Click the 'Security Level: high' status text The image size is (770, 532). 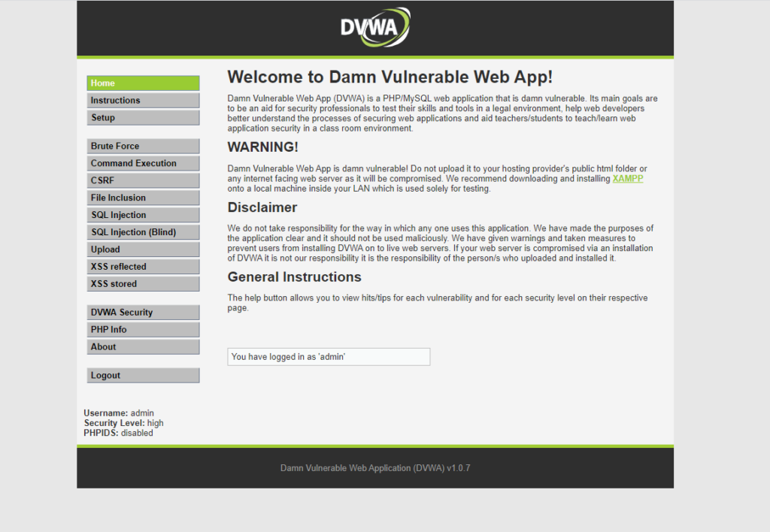pos(124,422)
